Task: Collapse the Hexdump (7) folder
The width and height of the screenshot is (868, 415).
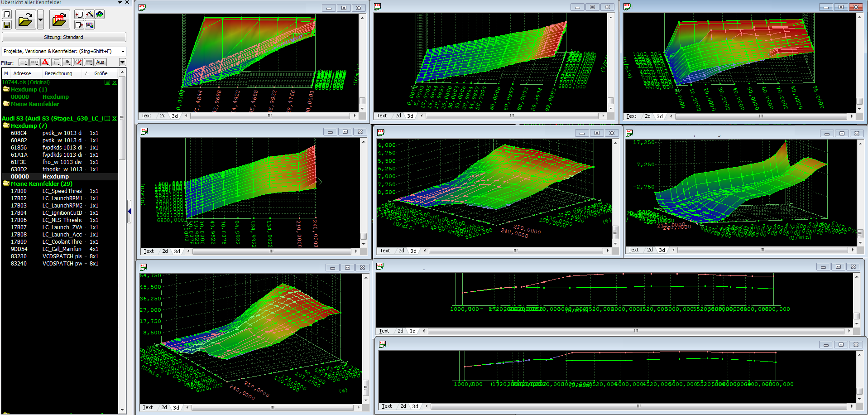Action: (6, 126)
